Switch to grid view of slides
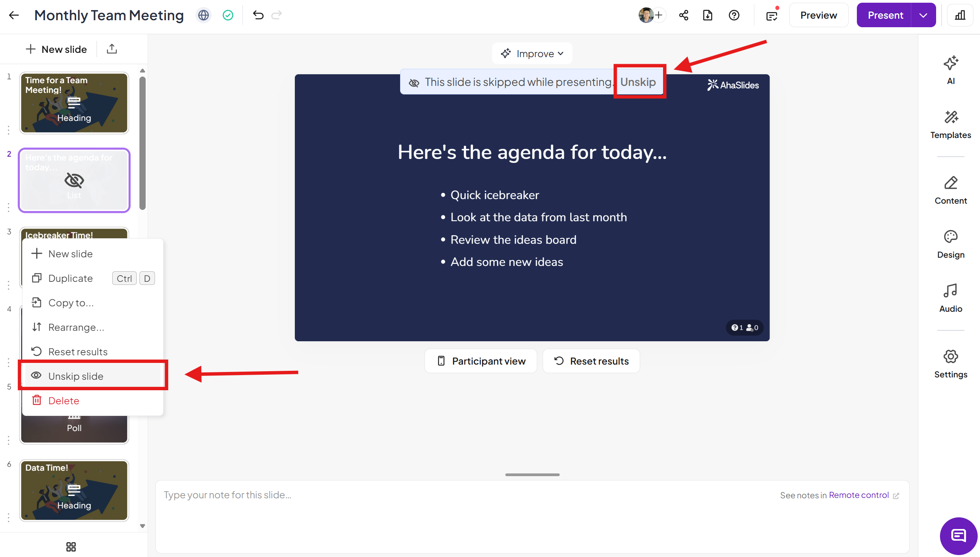 coord(71,547)
